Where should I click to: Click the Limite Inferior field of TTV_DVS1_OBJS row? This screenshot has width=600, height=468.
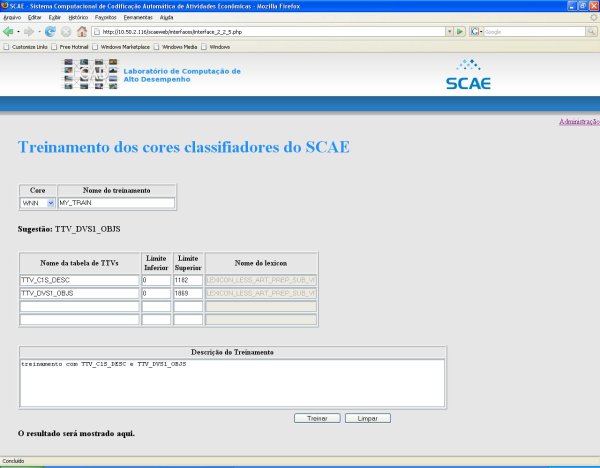click(156, 293)
